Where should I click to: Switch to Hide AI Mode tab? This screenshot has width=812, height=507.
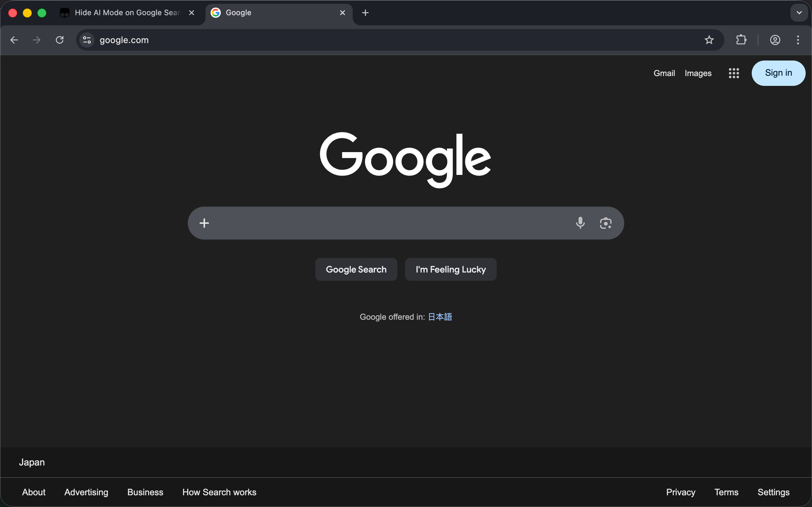[124, 13]
